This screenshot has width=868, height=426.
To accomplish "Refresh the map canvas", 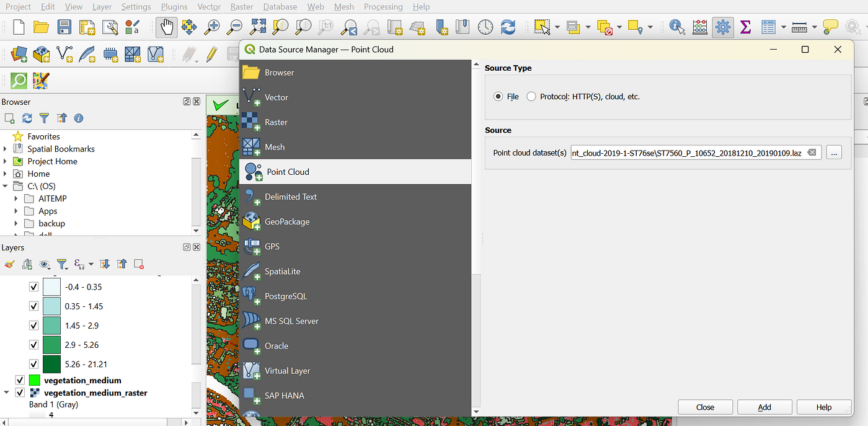I will click(x=508, y=27).
